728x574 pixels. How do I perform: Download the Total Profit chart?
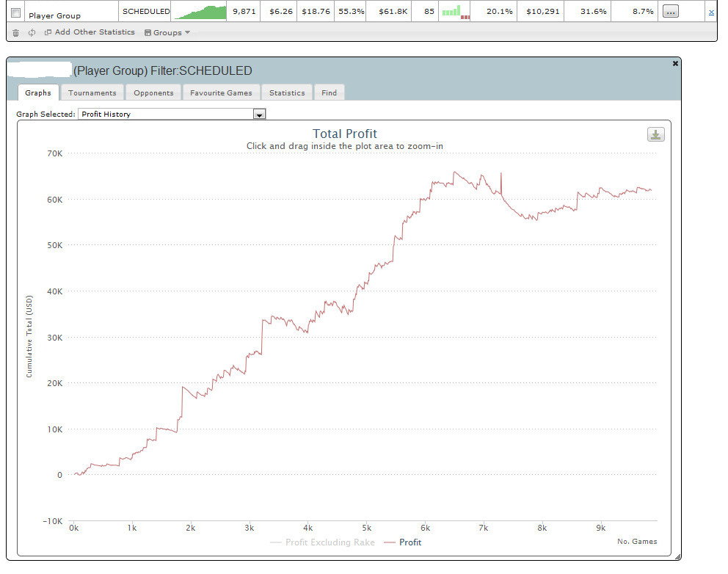coord(655,134)
